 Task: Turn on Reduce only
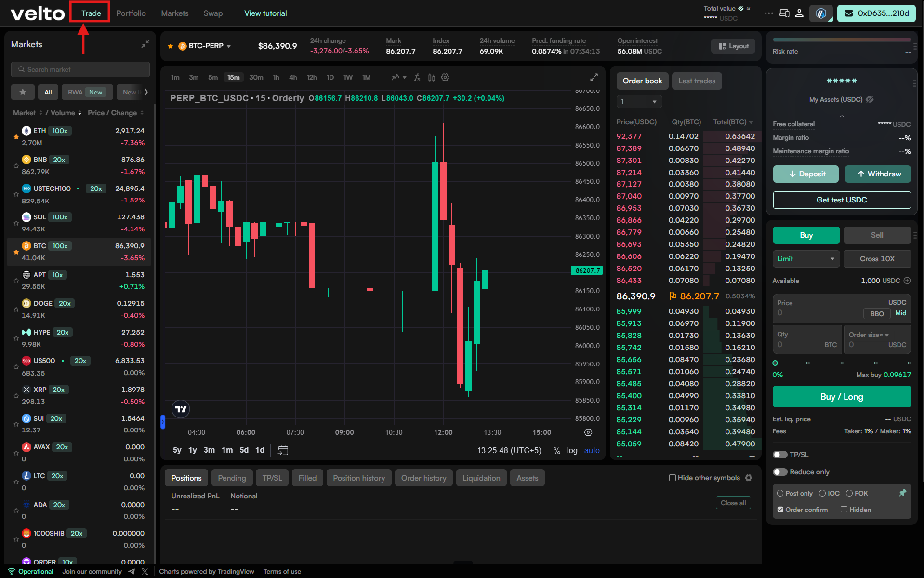780,472
